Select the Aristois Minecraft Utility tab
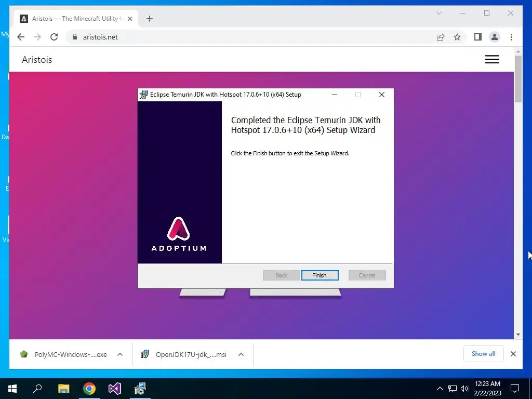The image size is (532, 399). click(x=76, y=19)
